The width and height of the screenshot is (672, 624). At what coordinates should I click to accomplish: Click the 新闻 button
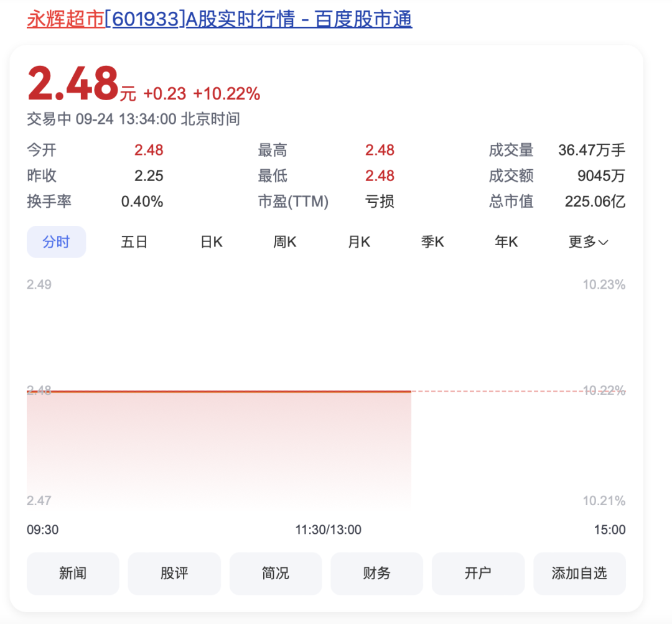click(x=73, y=573)
